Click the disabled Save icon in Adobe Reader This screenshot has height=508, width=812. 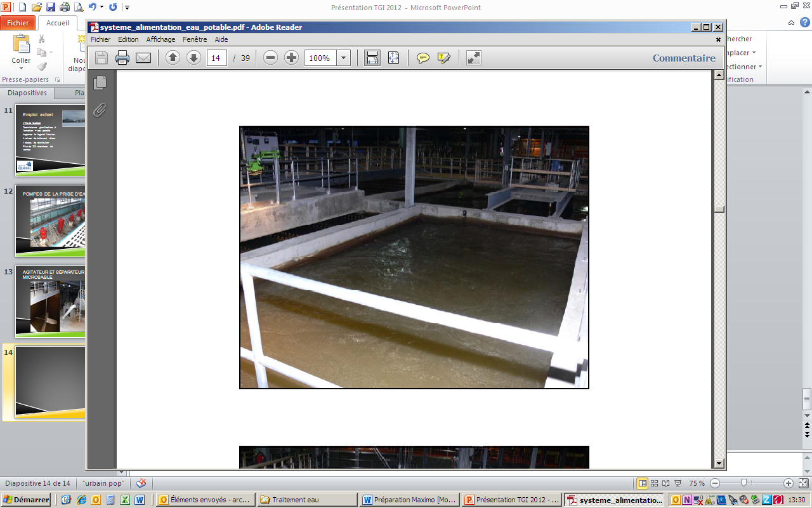pyautogui.click(x=101, y=58)
